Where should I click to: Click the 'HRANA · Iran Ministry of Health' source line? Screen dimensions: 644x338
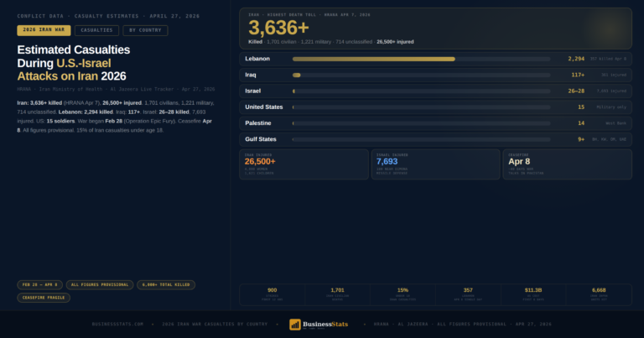(116, 89)
